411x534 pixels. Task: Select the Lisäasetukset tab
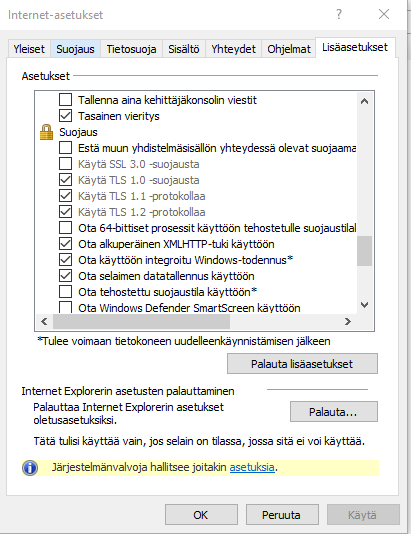tap(355, 47)
